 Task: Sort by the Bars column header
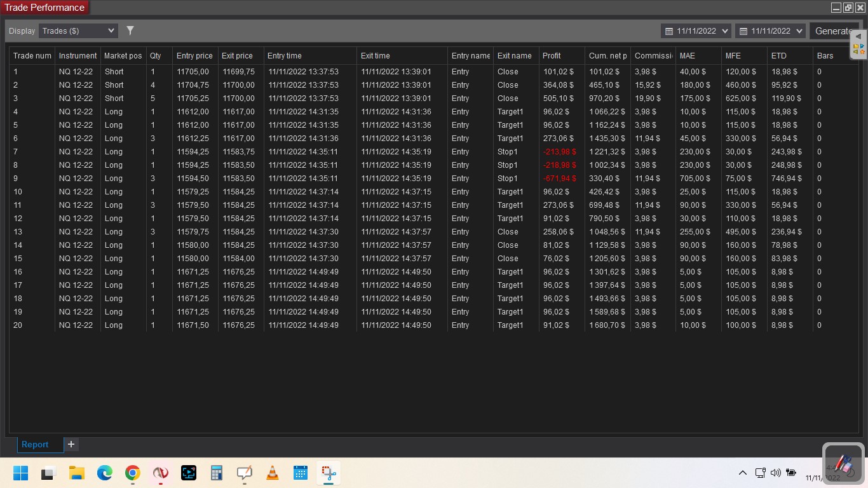tap(835, 56)
